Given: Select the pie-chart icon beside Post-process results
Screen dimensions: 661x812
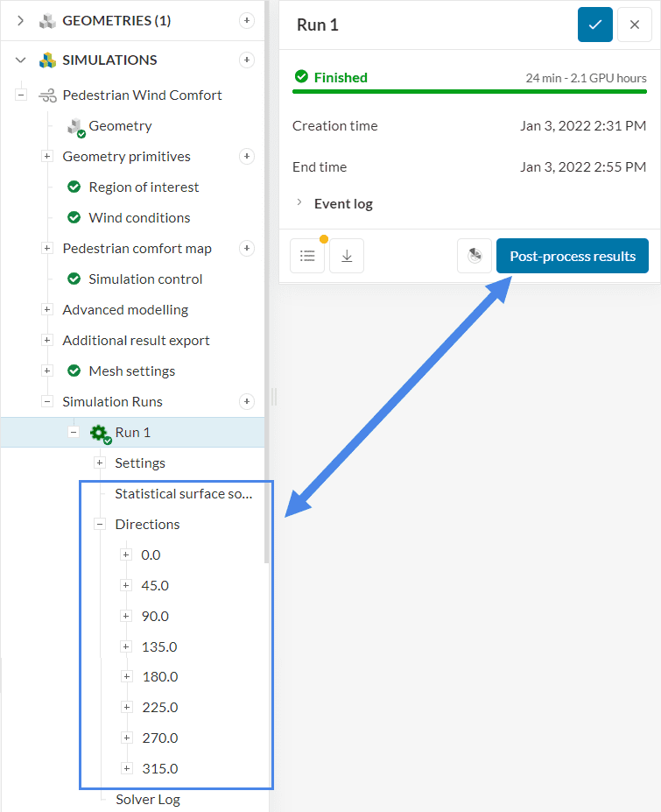Looking at the screenshot, I should tap(475, 255).
